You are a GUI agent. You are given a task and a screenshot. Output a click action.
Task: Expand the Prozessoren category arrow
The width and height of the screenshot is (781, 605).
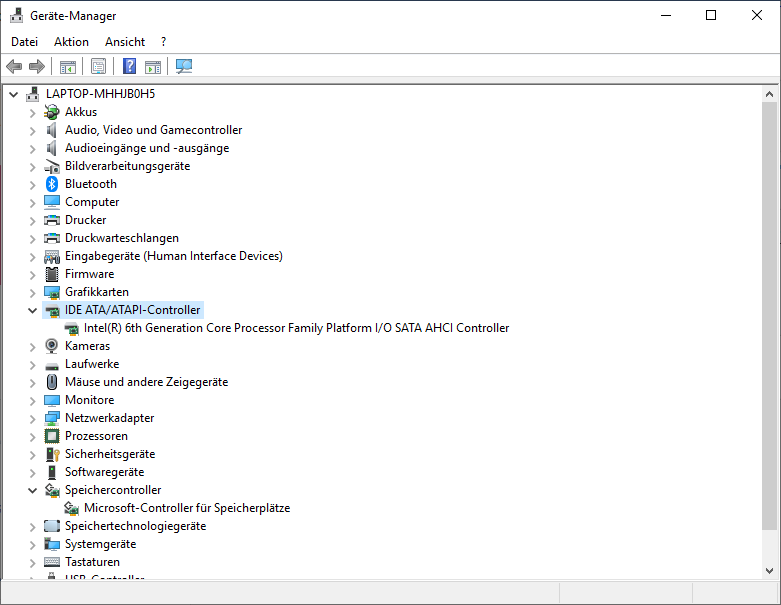[x=32, y=437]
